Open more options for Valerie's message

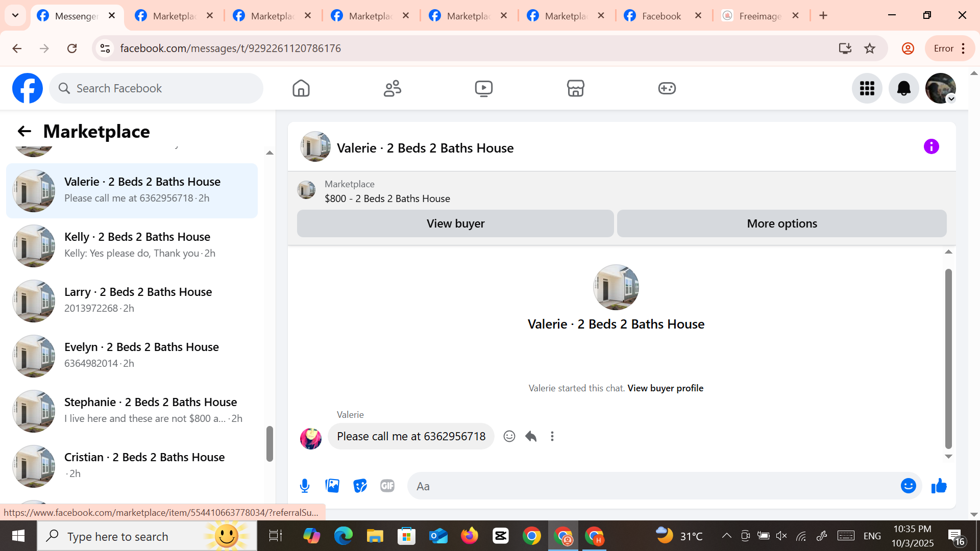click(x=552, y=436)
